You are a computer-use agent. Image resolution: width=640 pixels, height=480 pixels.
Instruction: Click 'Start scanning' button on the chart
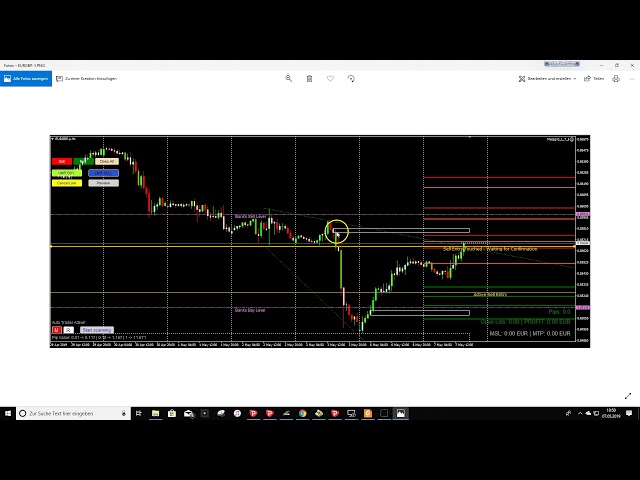coord(97,329)
